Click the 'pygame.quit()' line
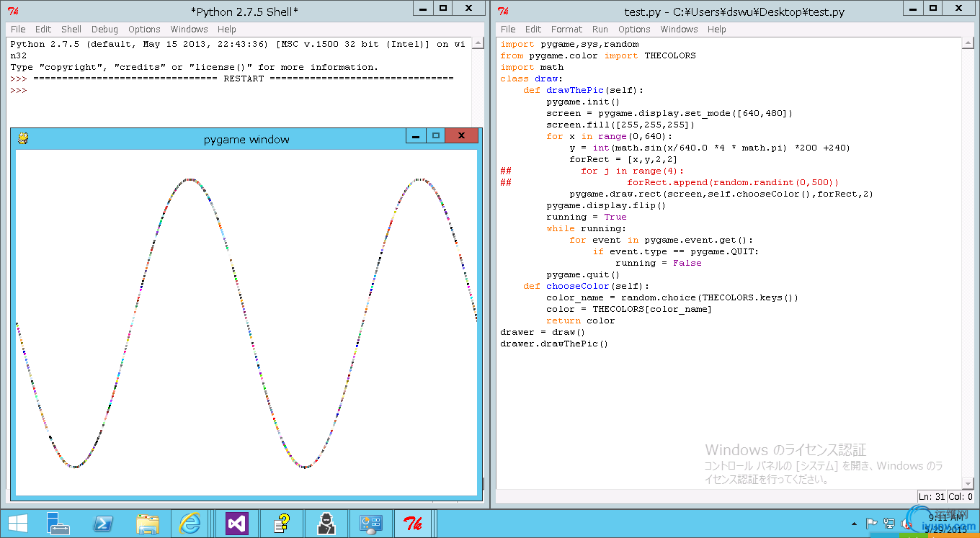The image size is (980, 538). [x=583, y=274]
